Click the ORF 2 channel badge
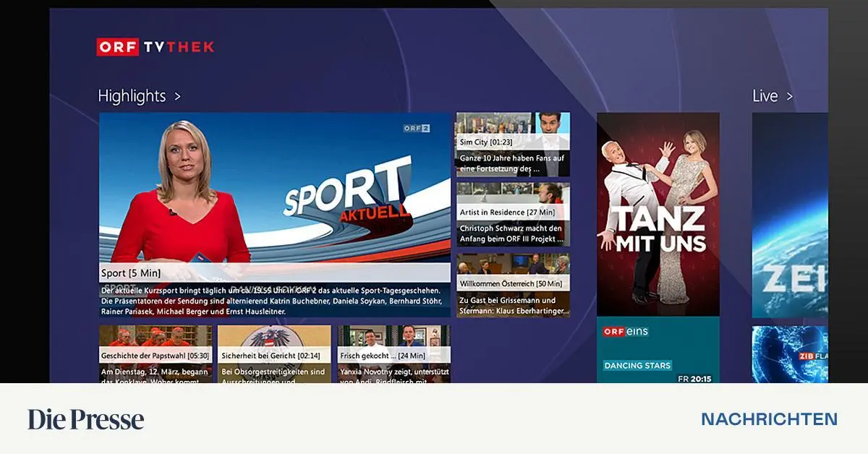This screenshot has width=868, height=454. tap(417, 128)
